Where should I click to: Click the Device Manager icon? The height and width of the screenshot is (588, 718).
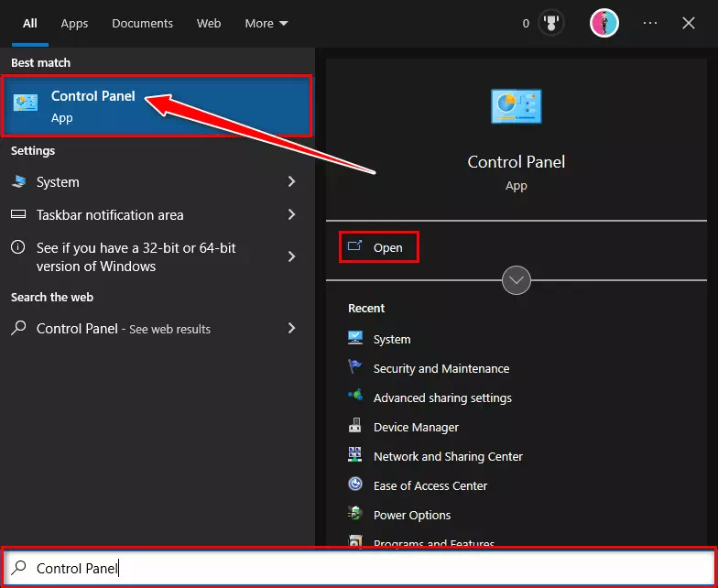(x=355, y=425)
